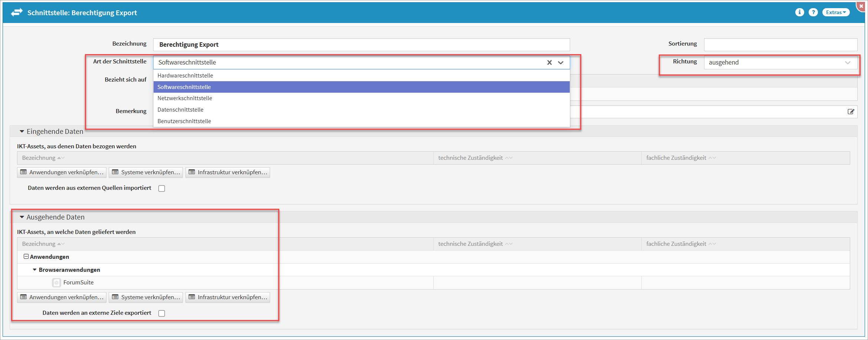868x340 pixels.
Task: Click 'Infrastruktur verknüpfen…' under Ausgehende Daten
Action: click(x=228, y=297)
